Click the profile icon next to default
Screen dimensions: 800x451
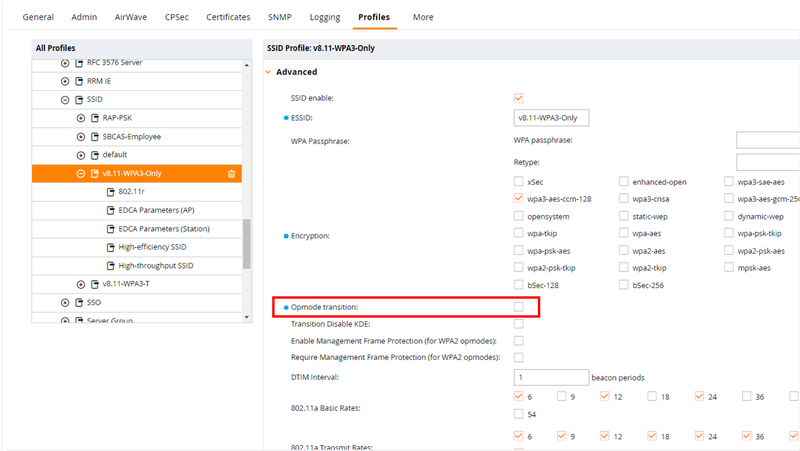(x=95, y=155)
